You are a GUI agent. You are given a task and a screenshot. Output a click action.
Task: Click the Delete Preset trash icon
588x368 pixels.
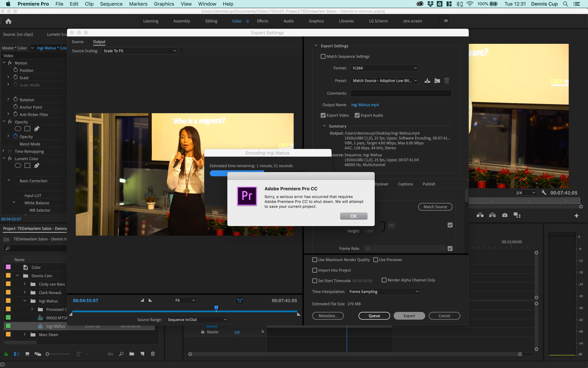446,81
